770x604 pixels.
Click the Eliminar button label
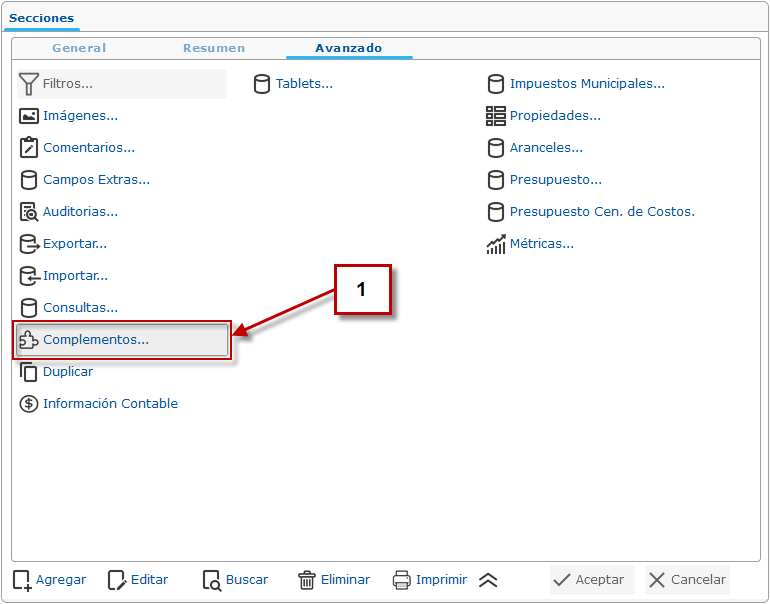tap(345, 580)
